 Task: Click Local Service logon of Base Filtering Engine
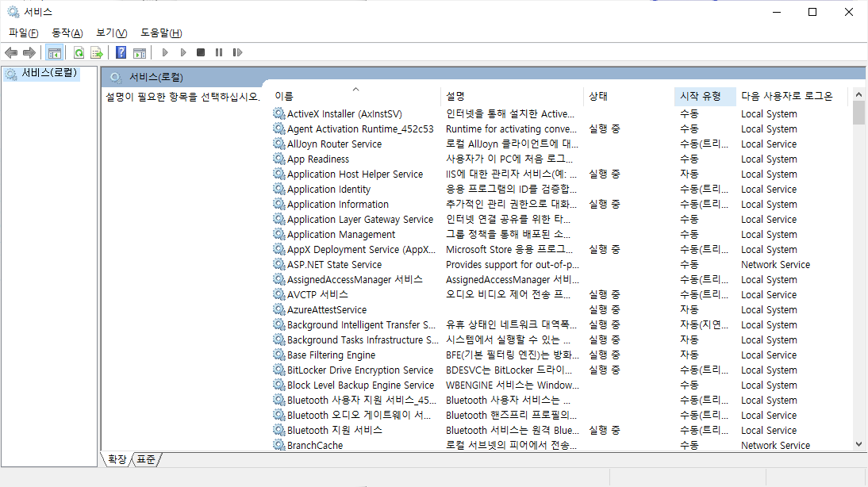coord(769,355)
